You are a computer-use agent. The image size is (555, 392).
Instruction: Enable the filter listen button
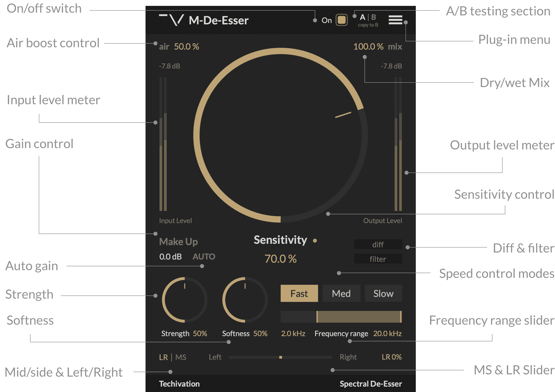click(378, 259)
